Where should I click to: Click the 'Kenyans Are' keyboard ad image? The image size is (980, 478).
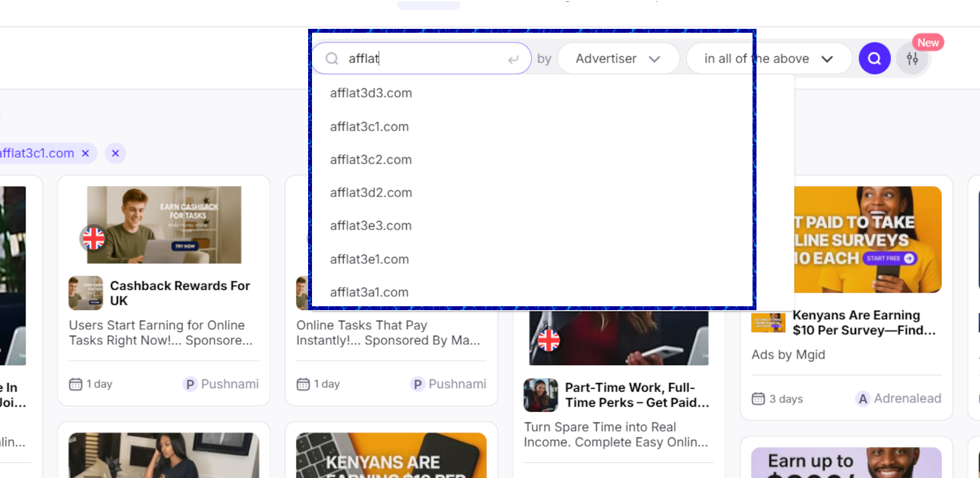391,455
